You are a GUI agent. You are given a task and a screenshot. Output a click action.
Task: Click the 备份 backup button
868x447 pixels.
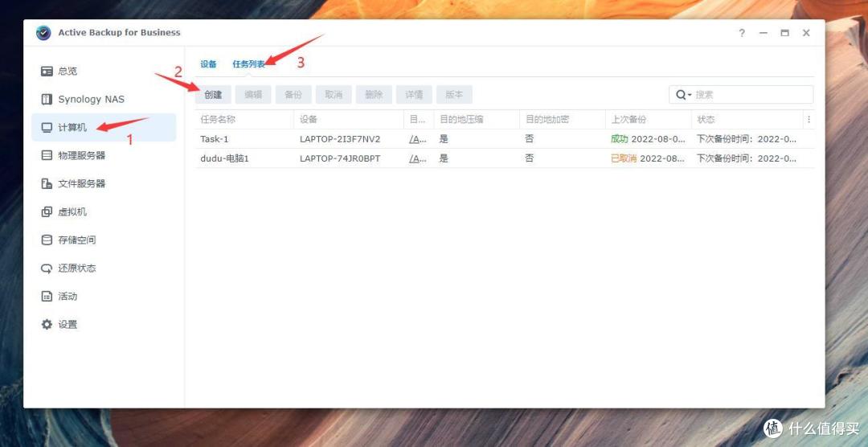tap(293, 95)
